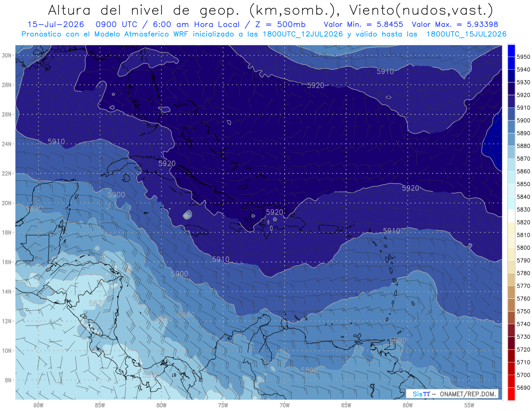The width and height of the screenshot is (532, 411).
Task: Click the 5830 value on the color scale
Action: [x=524, y=209]
